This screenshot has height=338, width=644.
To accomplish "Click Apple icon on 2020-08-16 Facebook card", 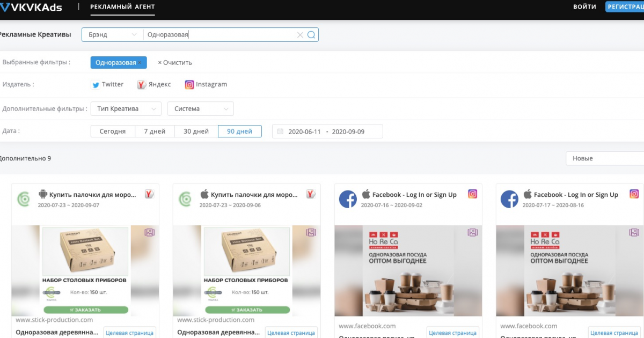I will (528, 194).
